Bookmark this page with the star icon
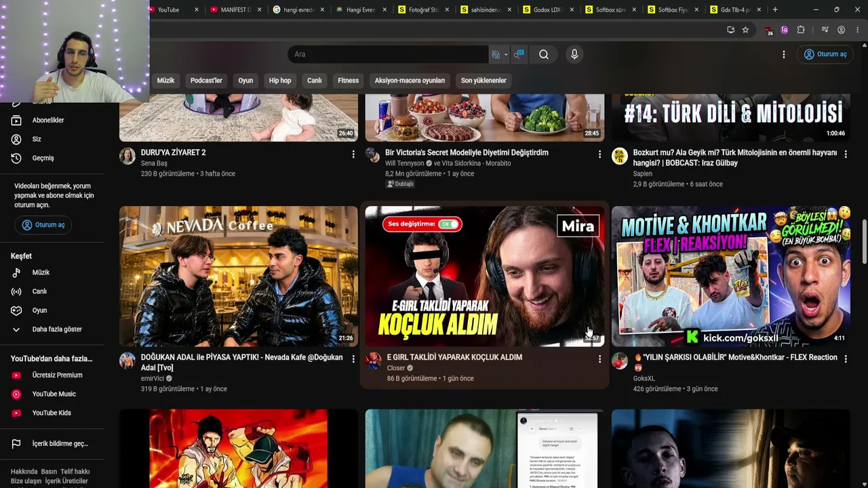The width and height of the screenshot is (868, 488). pos(745,30)
